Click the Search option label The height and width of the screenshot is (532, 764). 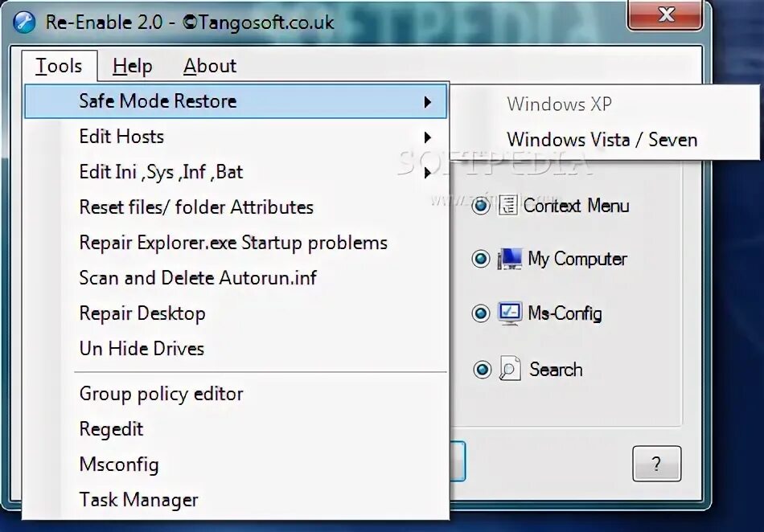(556, 369)
